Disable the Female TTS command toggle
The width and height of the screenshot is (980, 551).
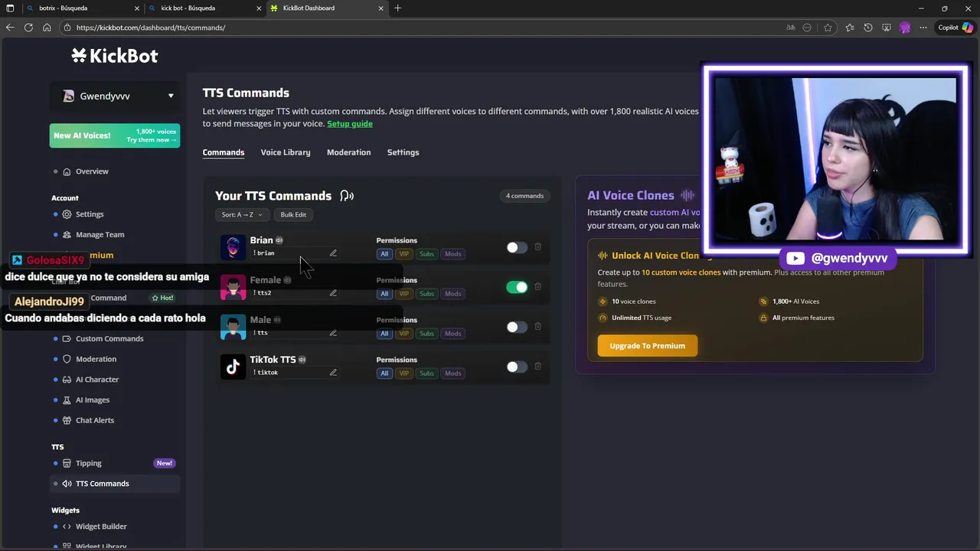coord(517,287)
